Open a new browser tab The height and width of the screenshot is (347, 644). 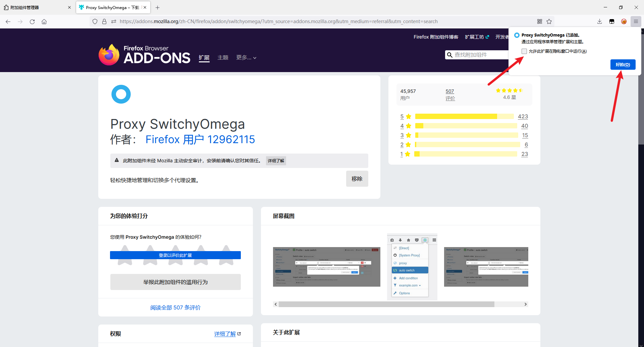click(x=158, y=7)
